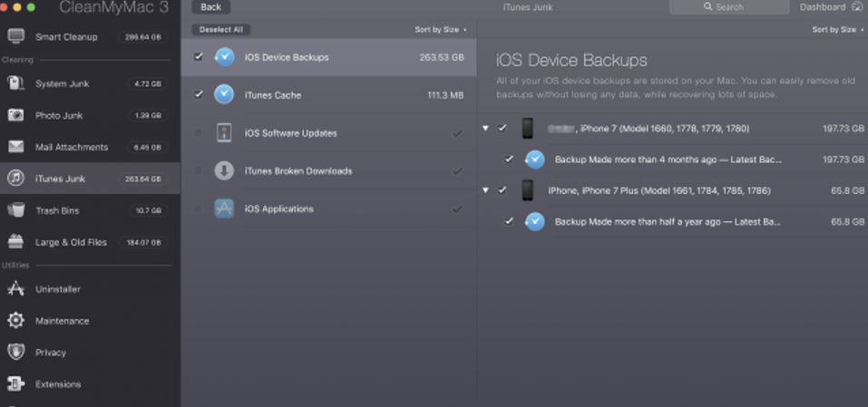Click the Trash Bins bucket icon

click(15, 210)
